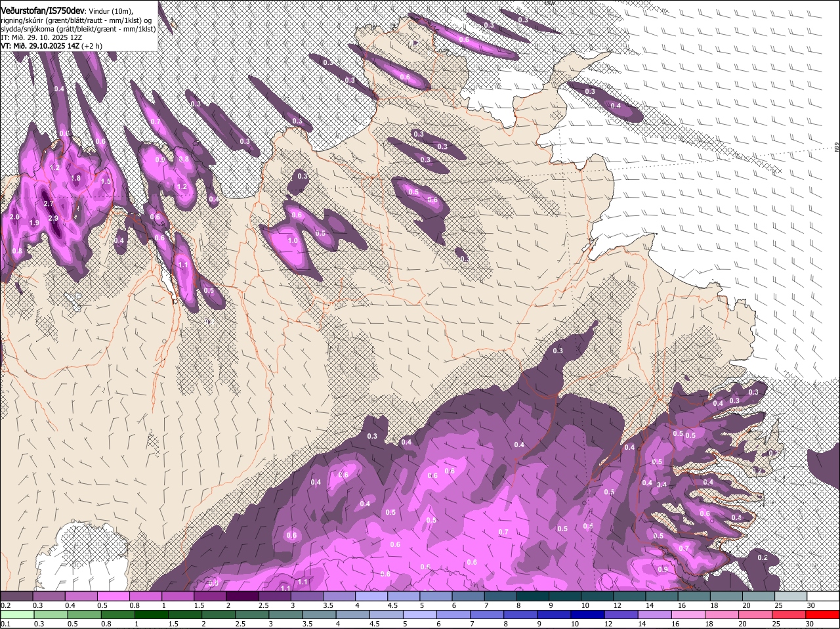Screen dimensions: 840x629
Task: Click the 2.7 precipitation value on the map
Action: click(48, 204)
